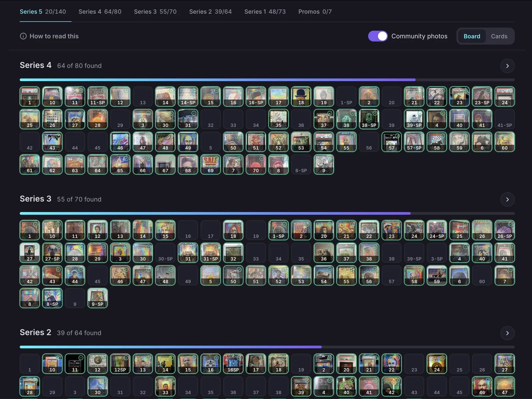Open Series 3 card 27-SP thumbnail
The height and width of the screenshot is (399, 532).
point(53,253)
